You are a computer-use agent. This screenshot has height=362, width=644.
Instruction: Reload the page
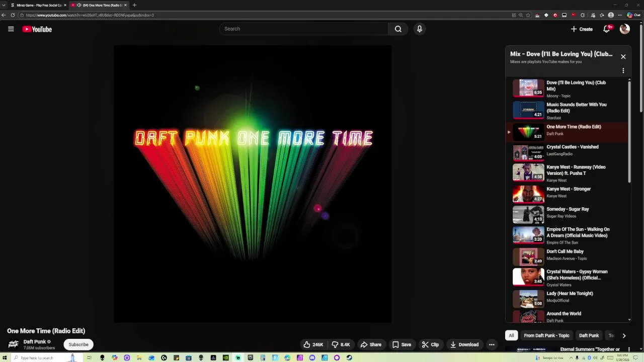click(13, 15)
